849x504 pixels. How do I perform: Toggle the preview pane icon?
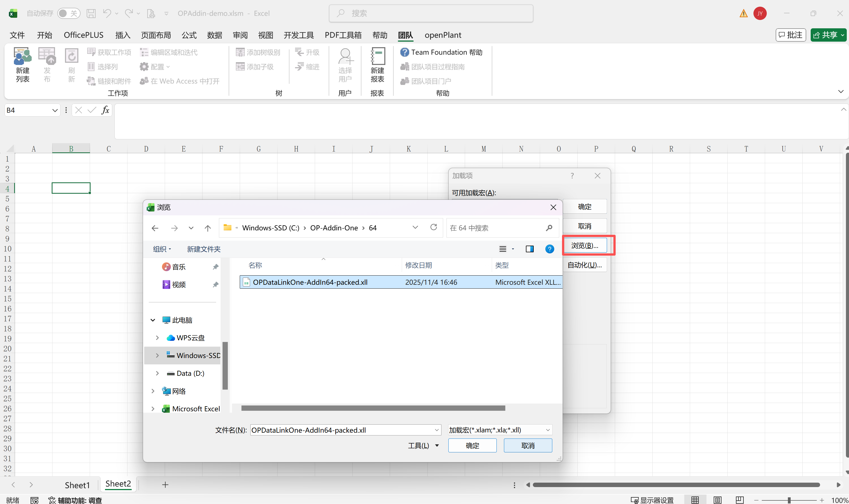529,249
